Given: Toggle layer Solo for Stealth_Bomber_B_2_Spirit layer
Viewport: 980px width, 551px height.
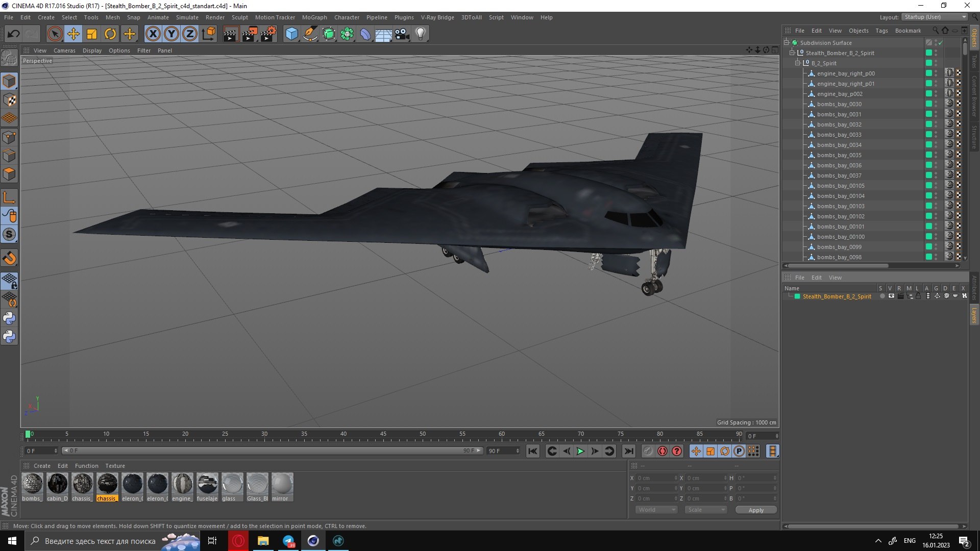Looking at the screenshot, I should tap(882, 296).
